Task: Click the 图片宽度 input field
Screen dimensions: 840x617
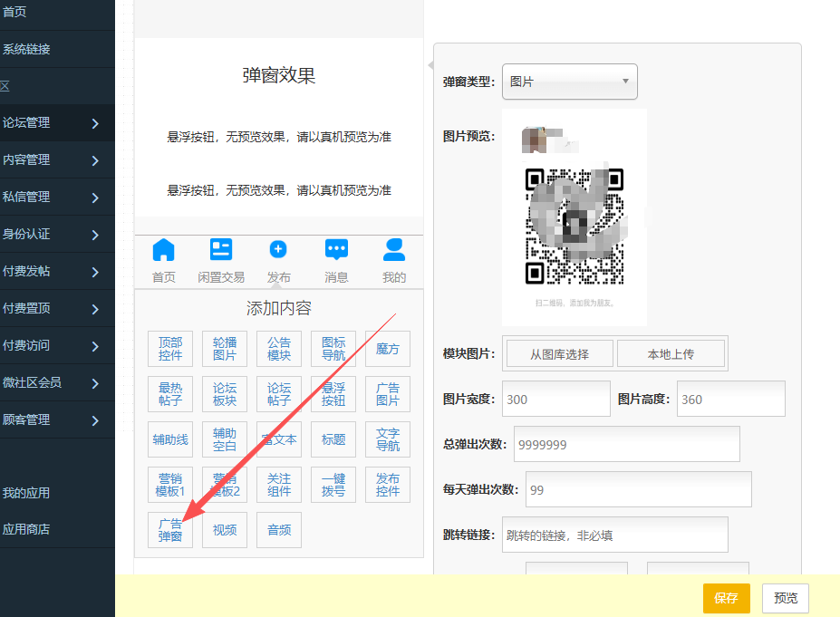Action: (x=555, y=399)
